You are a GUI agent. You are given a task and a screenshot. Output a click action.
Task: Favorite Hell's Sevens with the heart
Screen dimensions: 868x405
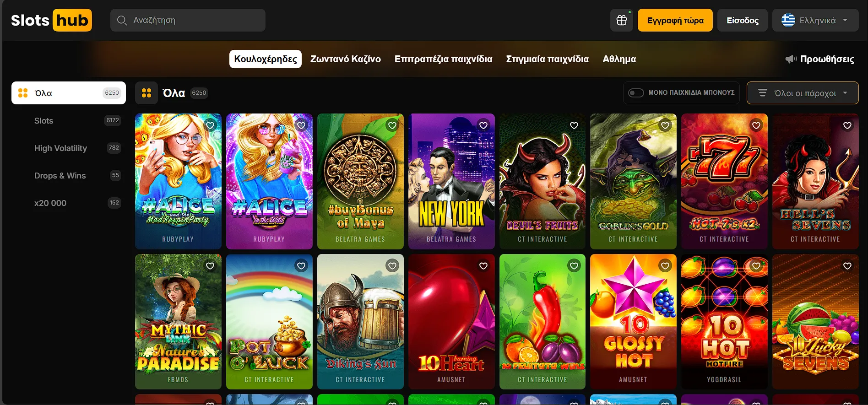point(847,125)
